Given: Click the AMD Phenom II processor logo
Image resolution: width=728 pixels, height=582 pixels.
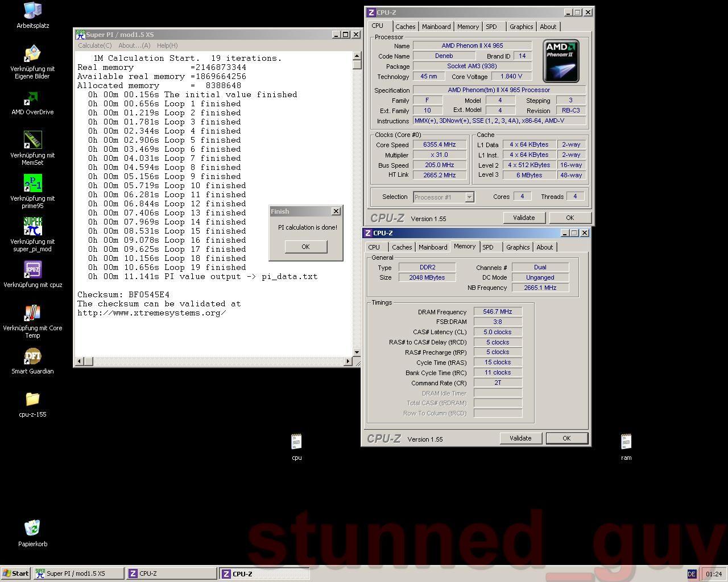Looking at the screenshot, I should (x=561, y=61).
